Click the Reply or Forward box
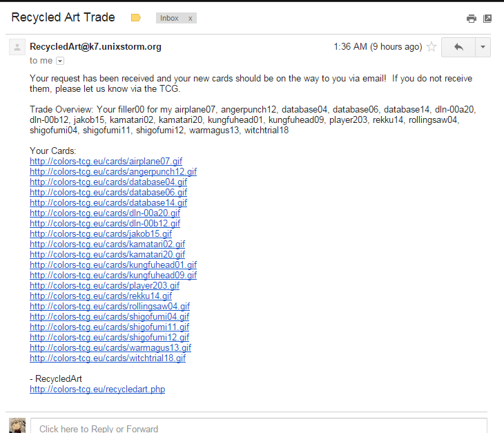504x433 pixels. click(259, 426)
